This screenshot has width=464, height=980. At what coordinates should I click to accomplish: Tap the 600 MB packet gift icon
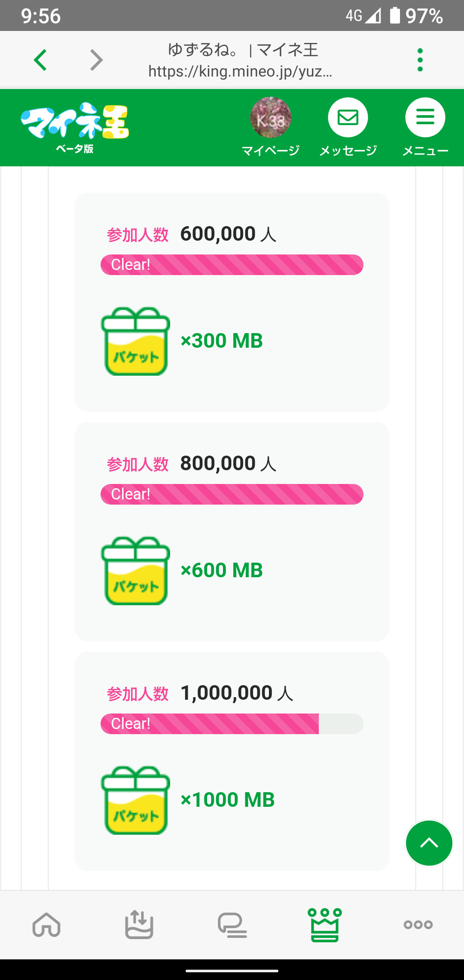pyautogui.click(x=135, y=571)
